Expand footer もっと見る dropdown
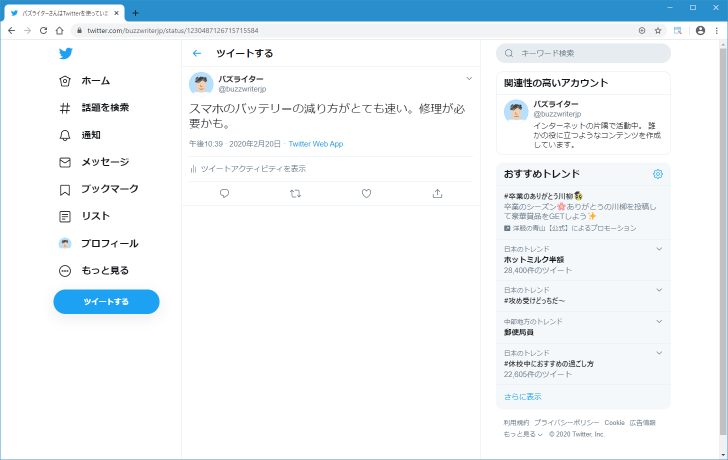Screen dimensions: 728x460 point(523,434)
